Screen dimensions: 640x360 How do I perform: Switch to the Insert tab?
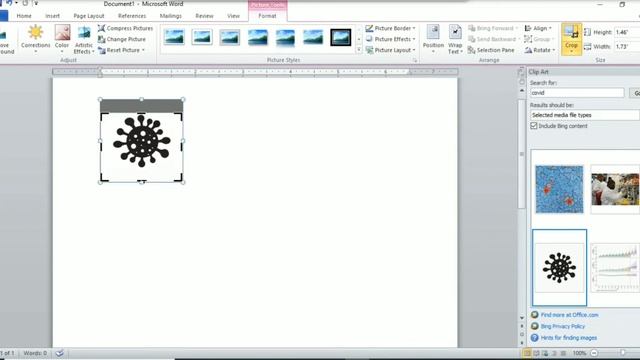(52, 16)
